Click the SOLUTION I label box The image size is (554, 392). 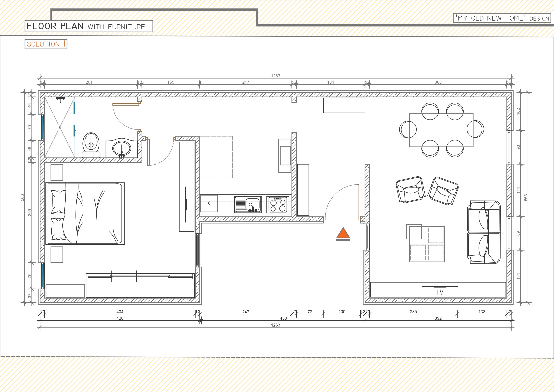(46, 44)
